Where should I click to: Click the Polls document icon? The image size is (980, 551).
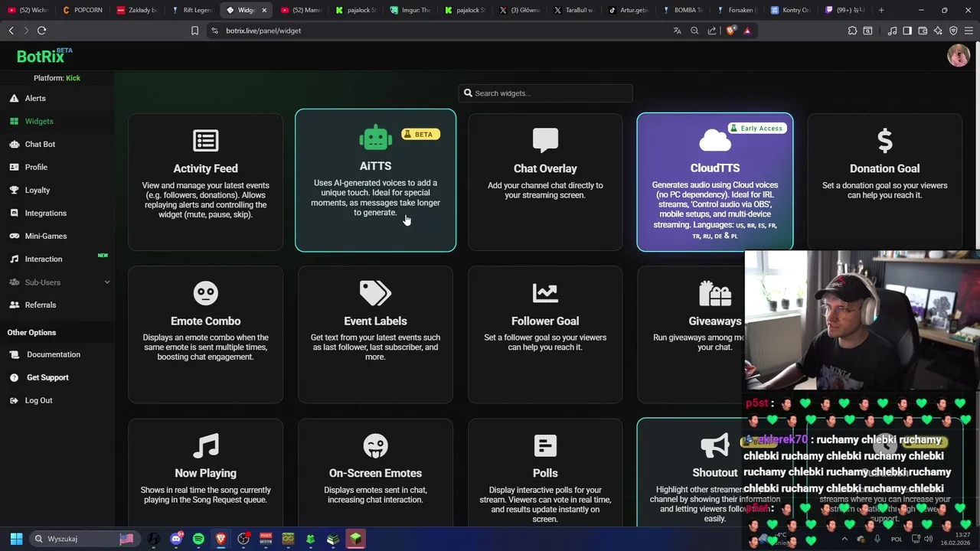(x=545, y=445)
